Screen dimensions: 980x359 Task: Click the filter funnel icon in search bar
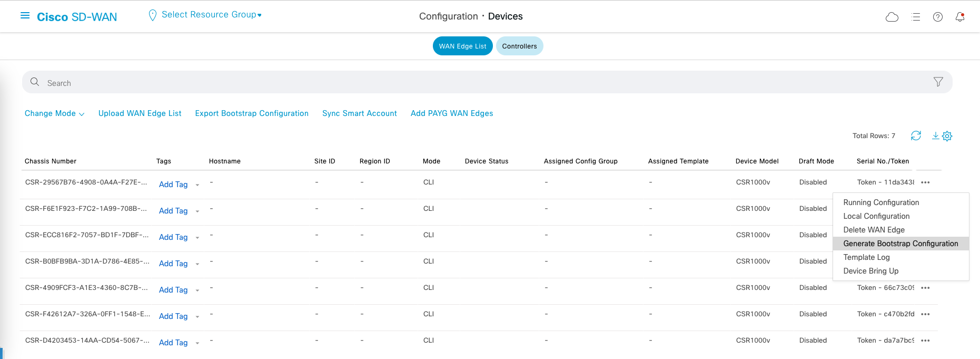pos(938,82)
